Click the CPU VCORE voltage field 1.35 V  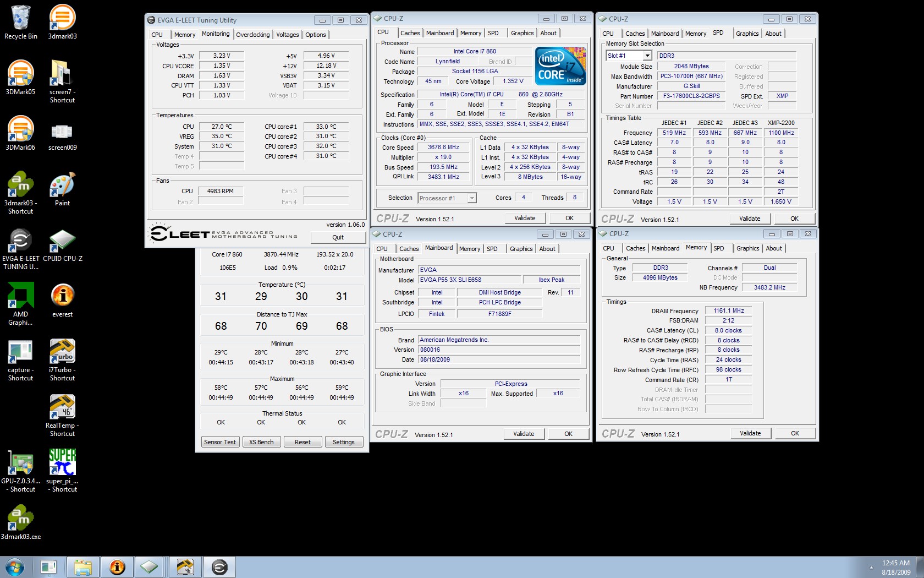(x=222, y=66)
